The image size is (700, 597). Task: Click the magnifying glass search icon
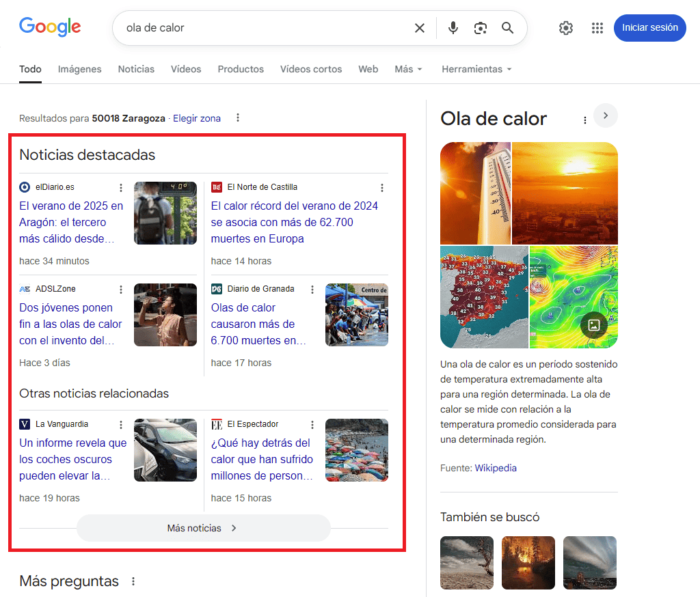507,28
